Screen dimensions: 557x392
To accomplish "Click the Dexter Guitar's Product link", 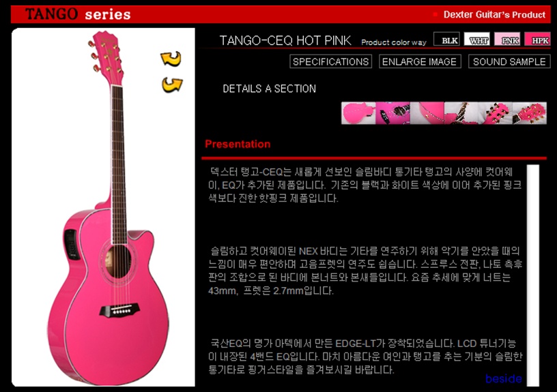I will (494, 14).
